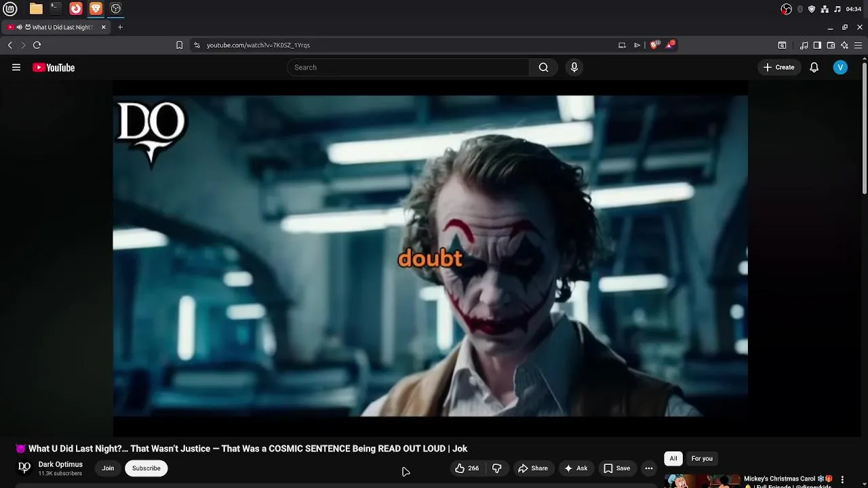
Task: Select the For you filter chip
Action: (x=702, y=459)
